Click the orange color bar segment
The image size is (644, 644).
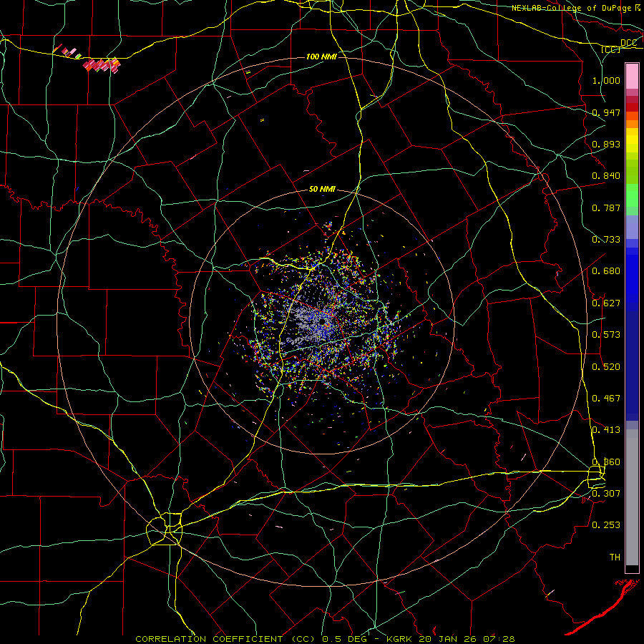point(632,124)
